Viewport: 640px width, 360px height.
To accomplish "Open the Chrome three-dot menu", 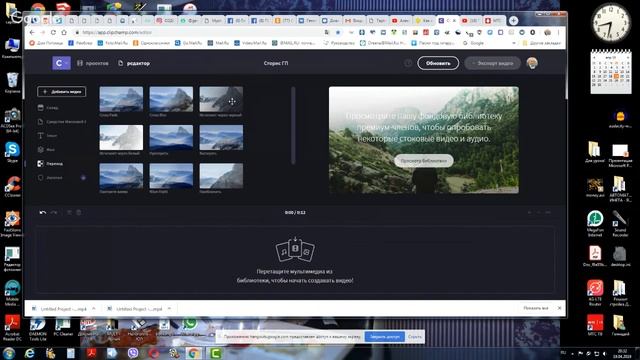I will tap(559, 32).
